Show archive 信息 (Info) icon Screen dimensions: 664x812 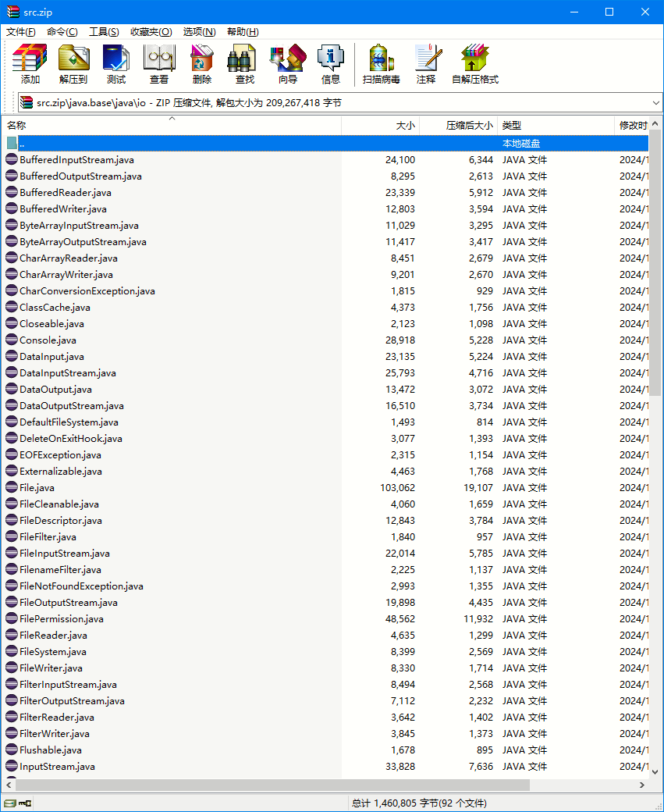(331, 64)
